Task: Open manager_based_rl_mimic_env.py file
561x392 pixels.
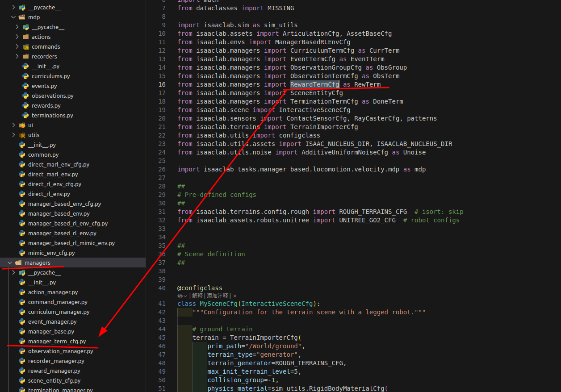Action: [71, 243]
